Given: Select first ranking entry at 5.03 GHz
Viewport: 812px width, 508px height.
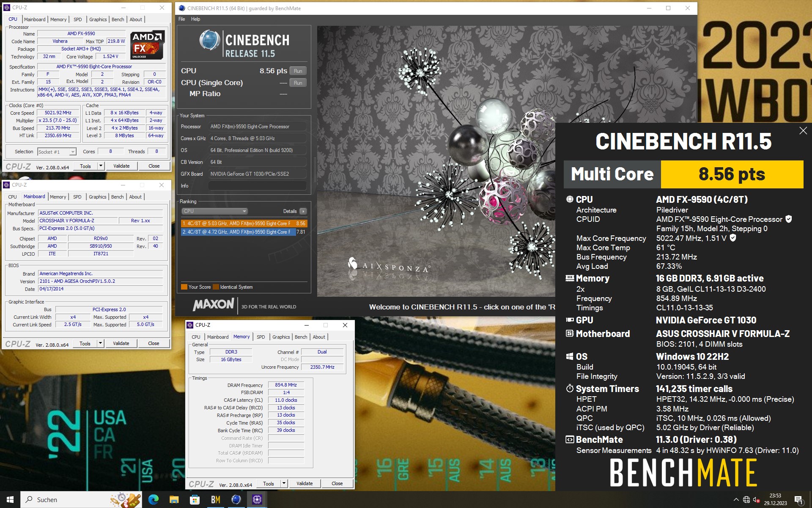Looking at the screenshot, I should tap(244, 224).
